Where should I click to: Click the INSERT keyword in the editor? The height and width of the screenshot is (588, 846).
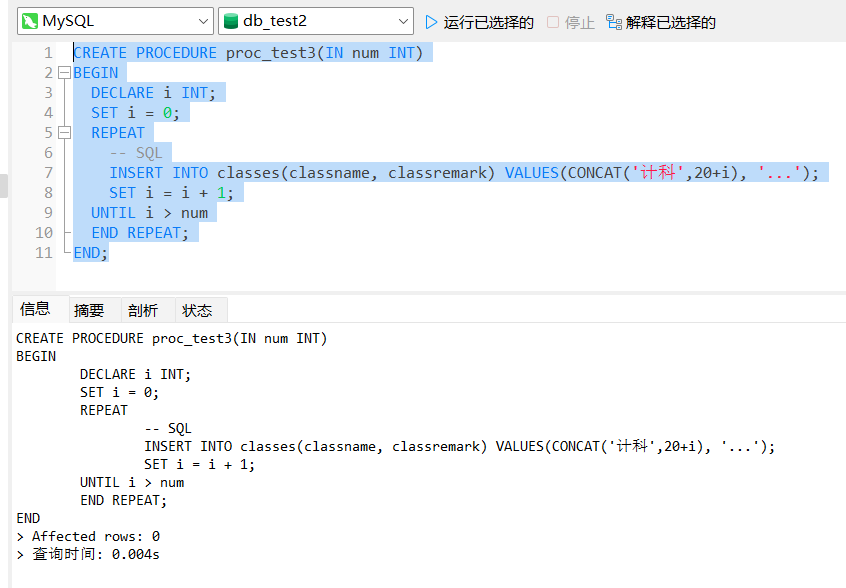pyautogui.click(x=136, y=173)
